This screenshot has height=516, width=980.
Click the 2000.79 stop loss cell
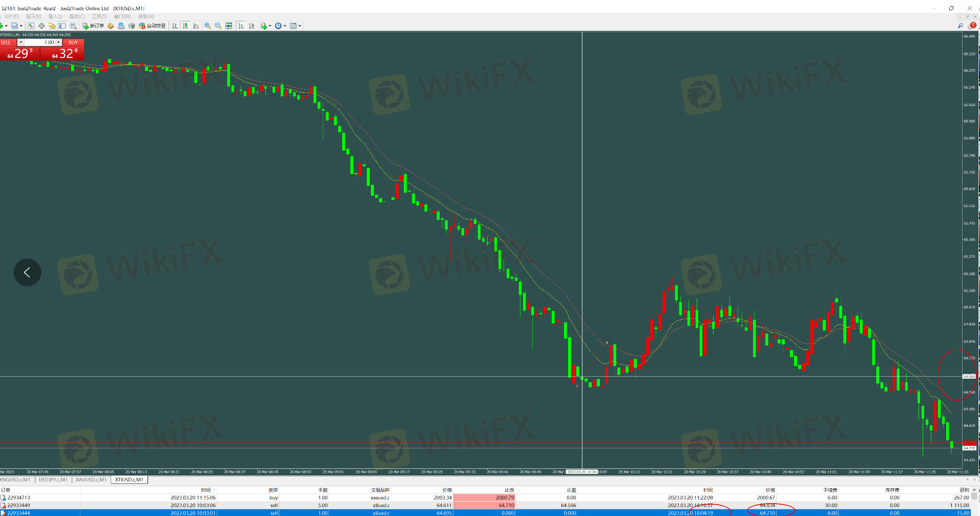tap(484, 498)
